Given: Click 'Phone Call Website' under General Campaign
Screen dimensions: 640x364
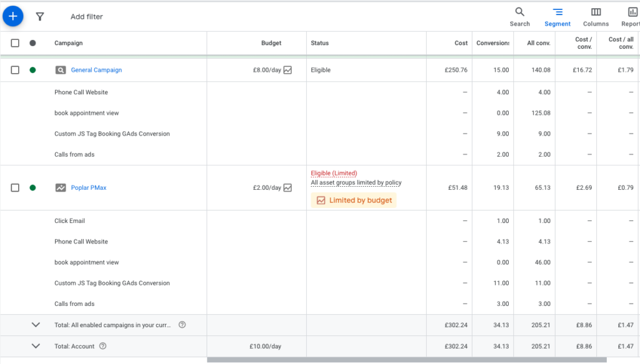Looking at the screenshot, I should click(81, 92).
